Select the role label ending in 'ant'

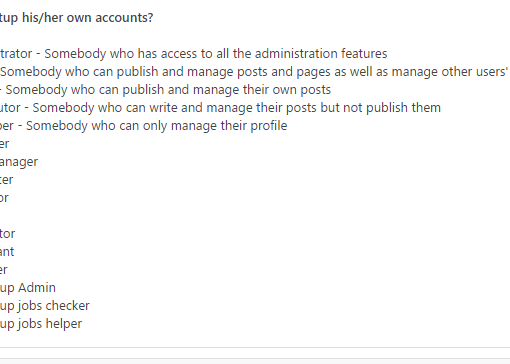(7, 252)
